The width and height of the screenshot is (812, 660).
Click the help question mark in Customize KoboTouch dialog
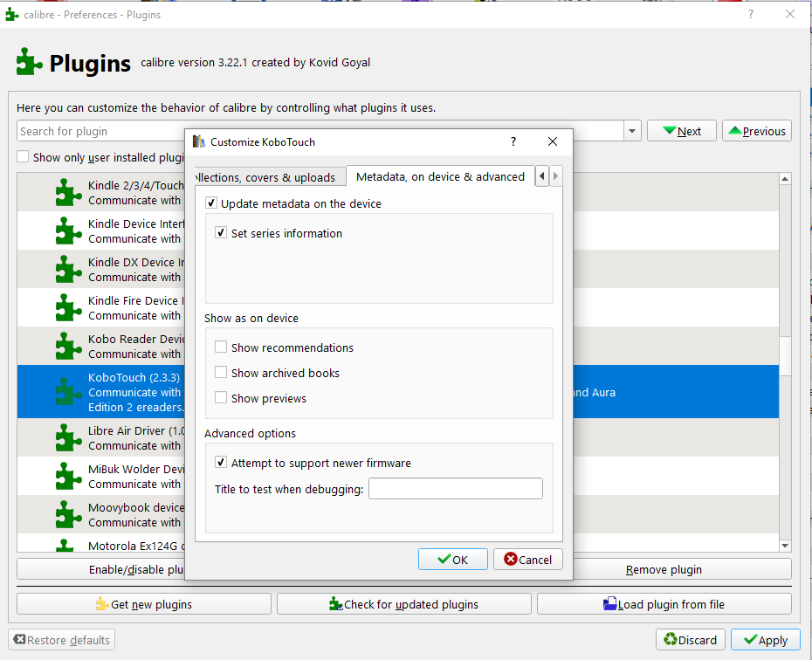point(513,141)
